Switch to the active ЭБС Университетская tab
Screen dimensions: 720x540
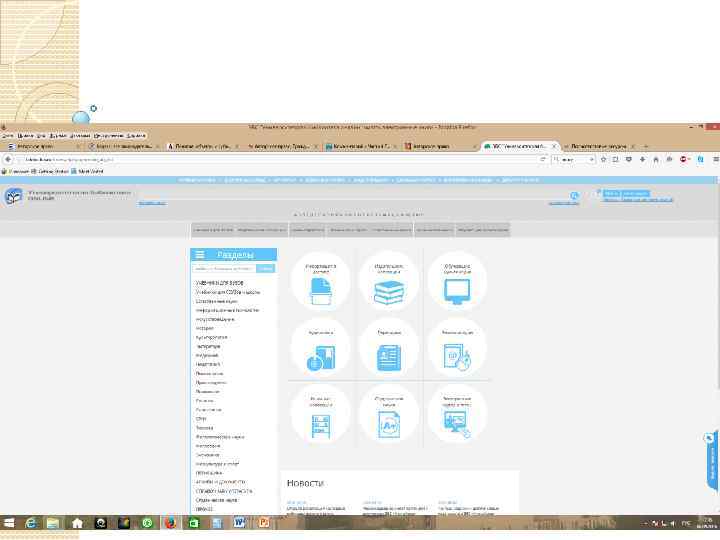click(x=519, y=146)
